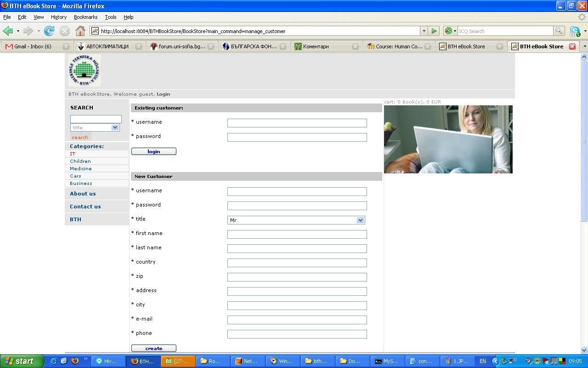Click the green Go arrow next to address bar
The image size is (588, 368).
coord(434,31)
